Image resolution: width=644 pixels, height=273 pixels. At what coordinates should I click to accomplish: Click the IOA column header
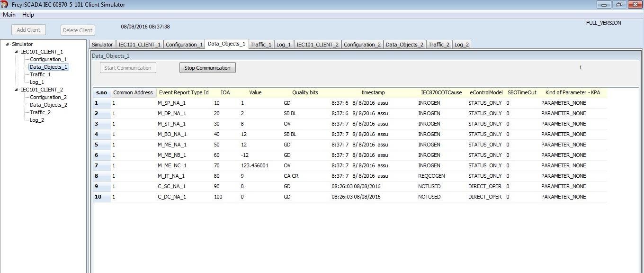click(225, 92)
